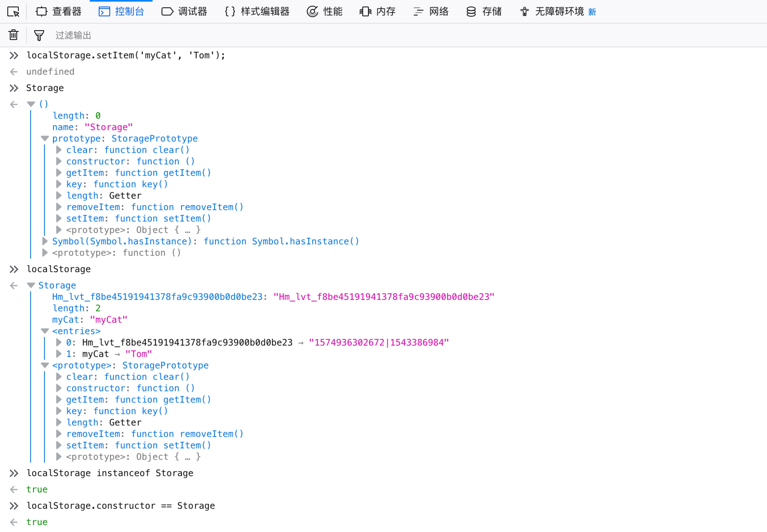Click the StoragePrototype link under localStorage
Viewport: 767px width, 532px height.
tap(165, 365)
